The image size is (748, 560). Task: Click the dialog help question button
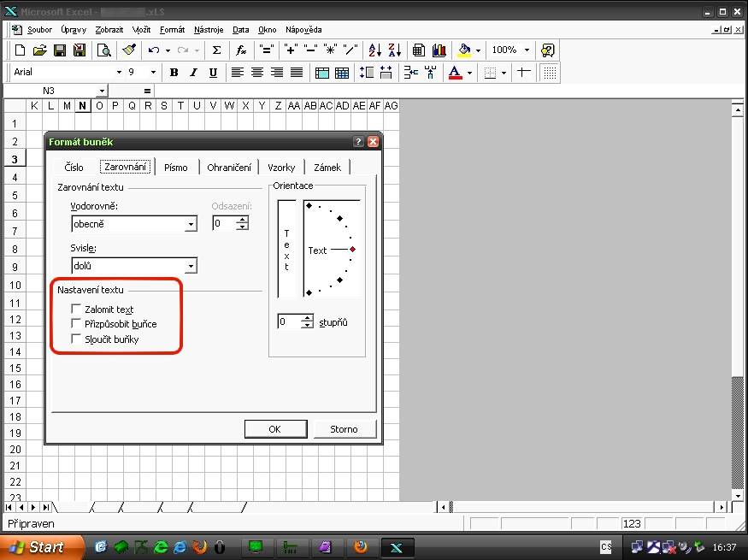(358, 141)
